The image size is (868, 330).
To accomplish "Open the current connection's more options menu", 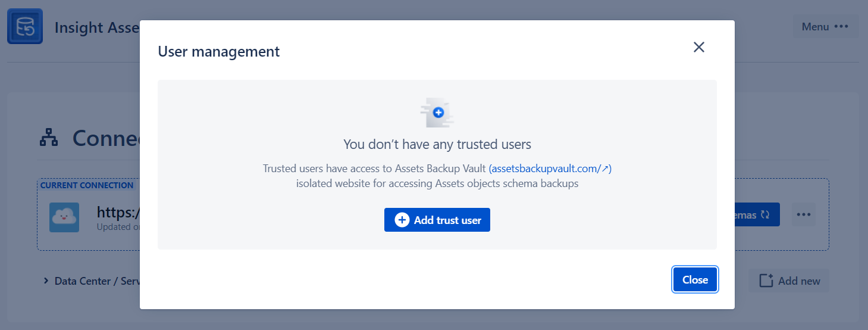I will [804, 214].
